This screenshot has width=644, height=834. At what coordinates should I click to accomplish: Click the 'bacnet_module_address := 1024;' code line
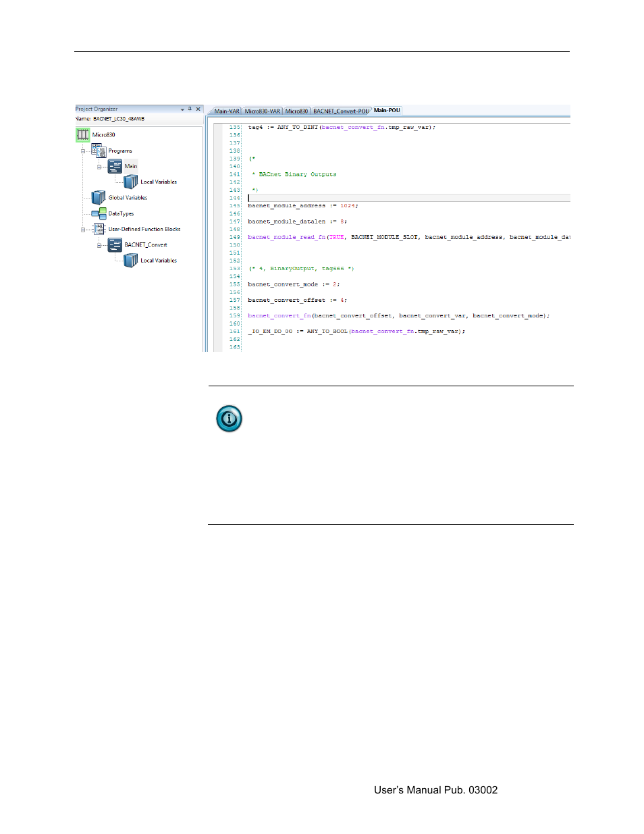pyautogui.click(x=303, y=206)
